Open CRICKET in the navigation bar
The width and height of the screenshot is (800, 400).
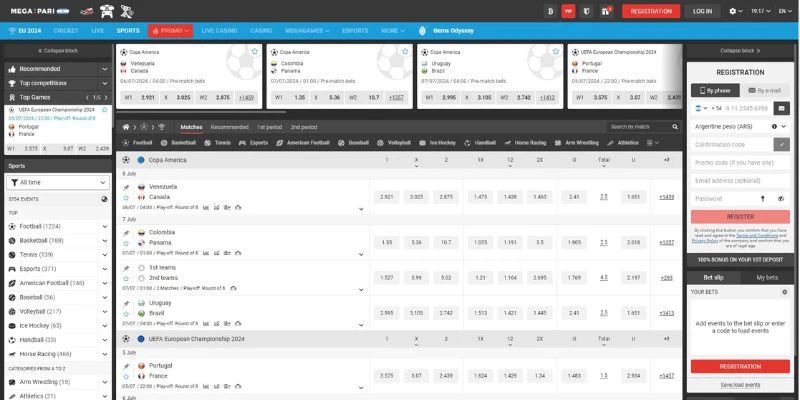tap(66, 31)
